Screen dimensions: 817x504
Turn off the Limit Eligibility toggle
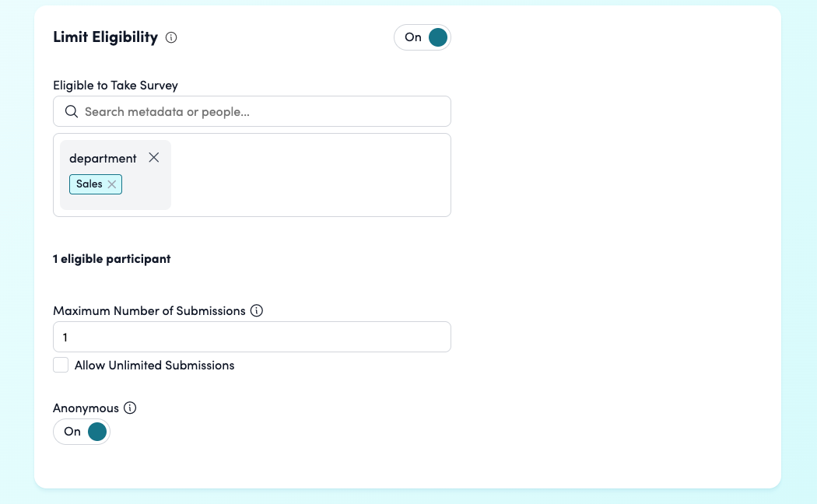point(423,37)
